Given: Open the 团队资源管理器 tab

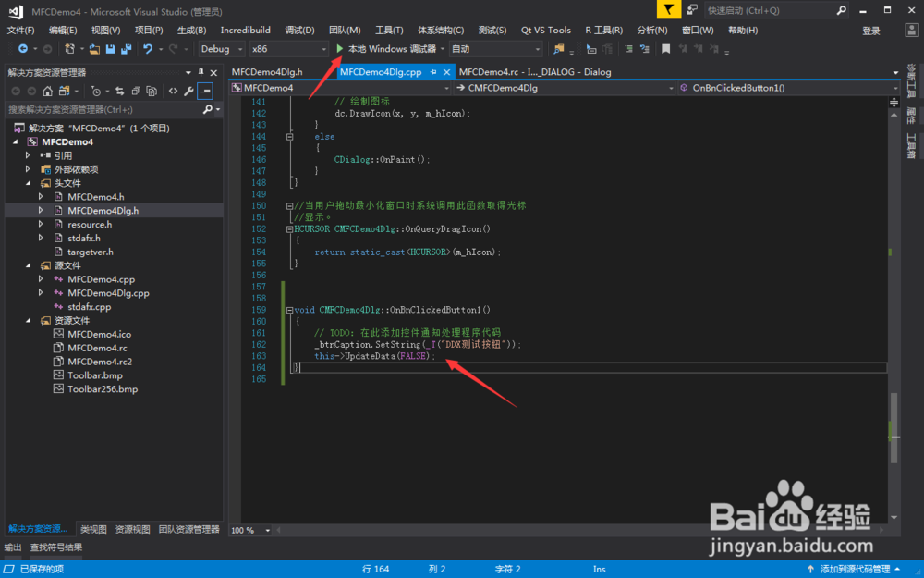Looking at the screenshot, I should click(188, 530).
